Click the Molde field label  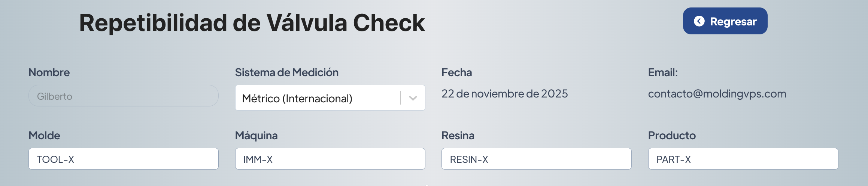(x=44, y=136)
